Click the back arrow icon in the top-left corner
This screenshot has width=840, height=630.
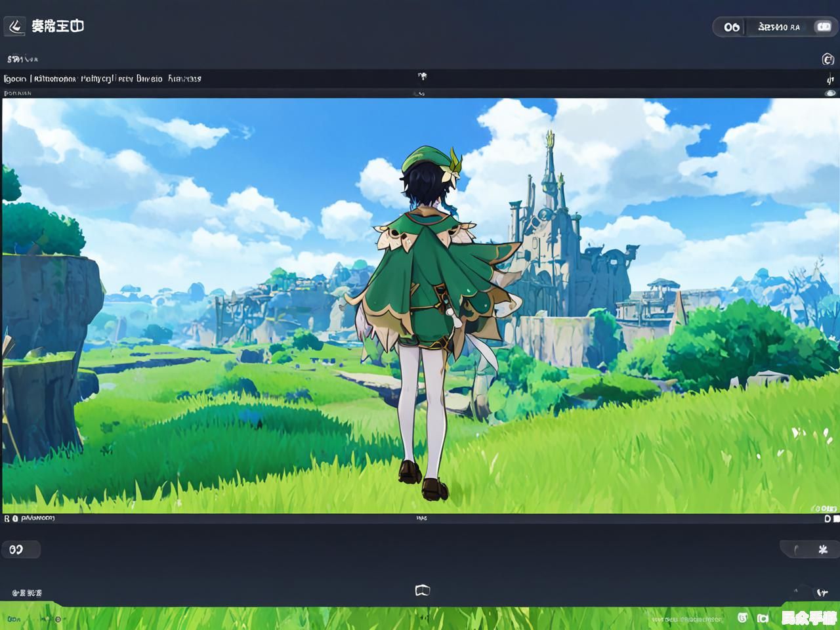(x=15, y=26)
